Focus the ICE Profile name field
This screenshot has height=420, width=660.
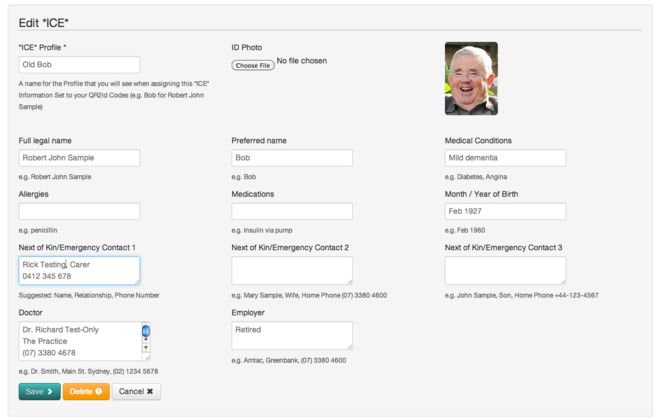click(79, 64)
